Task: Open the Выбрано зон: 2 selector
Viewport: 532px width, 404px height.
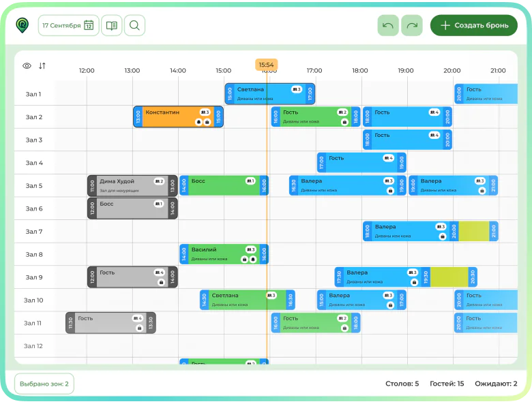Action: click(44, 384)
